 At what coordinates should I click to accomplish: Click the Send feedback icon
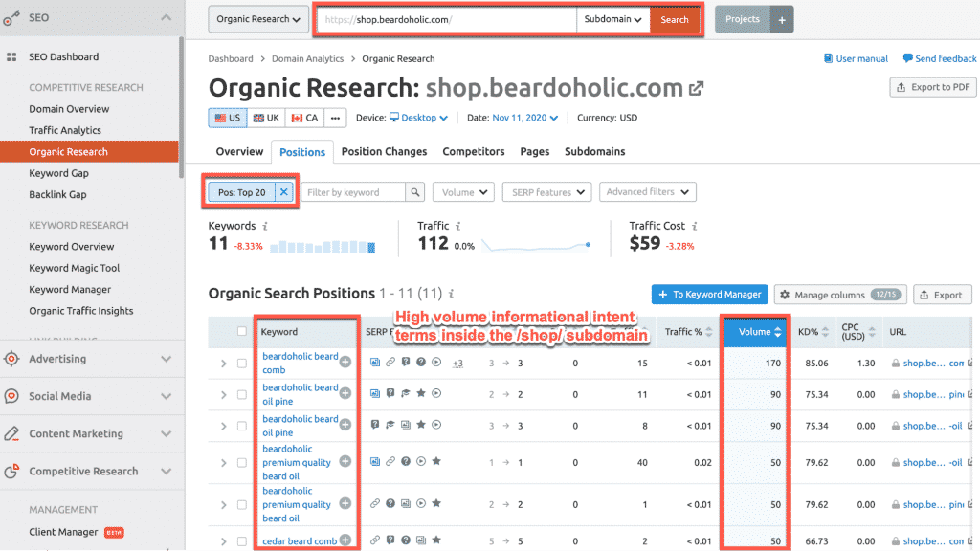point(908,58)
